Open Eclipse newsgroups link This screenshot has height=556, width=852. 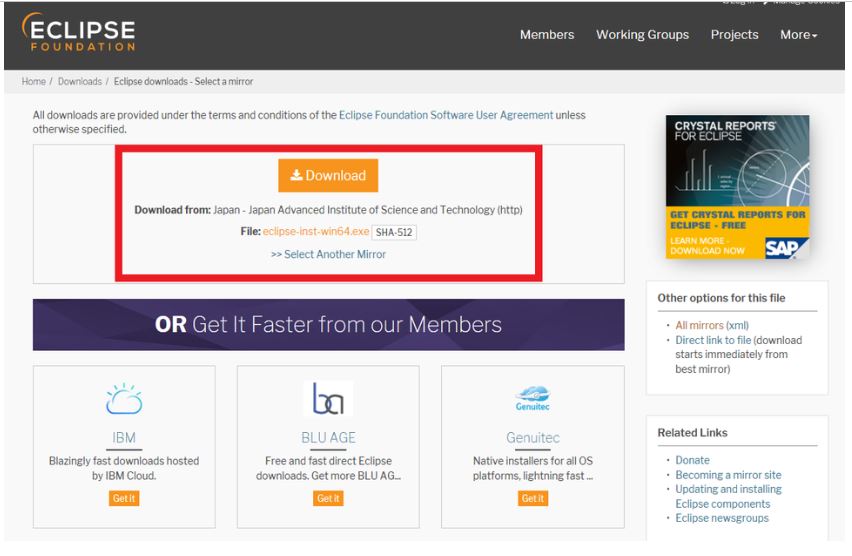pyautogui.click(x=722, y=518)
